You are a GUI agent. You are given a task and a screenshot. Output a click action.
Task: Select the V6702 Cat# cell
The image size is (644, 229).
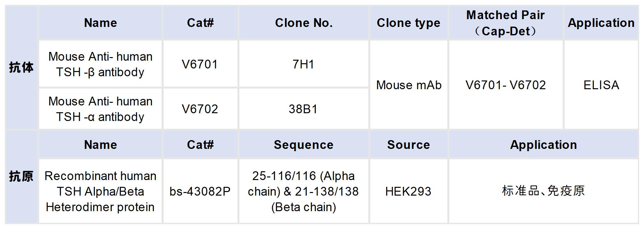coord(200,109)
